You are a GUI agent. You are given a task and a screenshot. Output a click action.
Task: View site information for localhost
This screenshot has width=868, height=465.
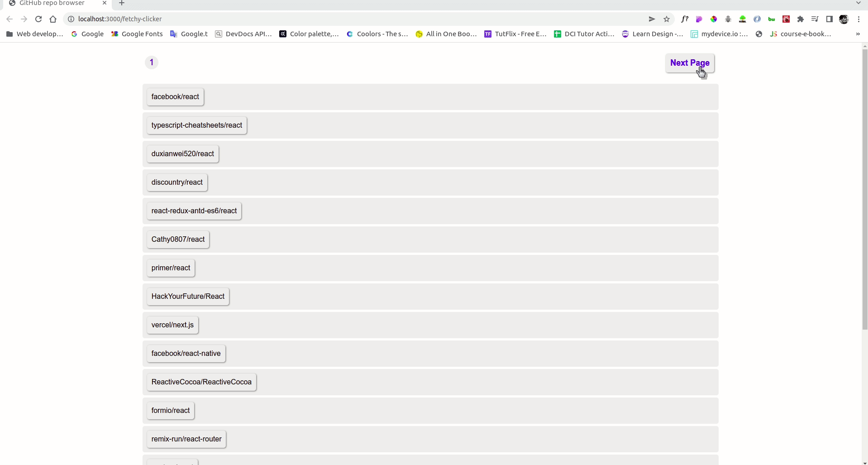(71, 19)
